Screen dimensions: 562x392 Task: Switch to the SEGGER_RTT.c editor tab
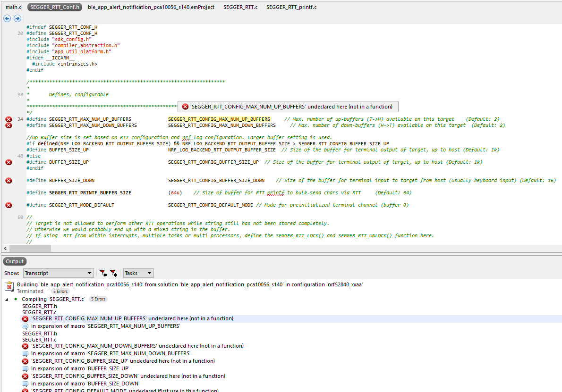(240, 7)
